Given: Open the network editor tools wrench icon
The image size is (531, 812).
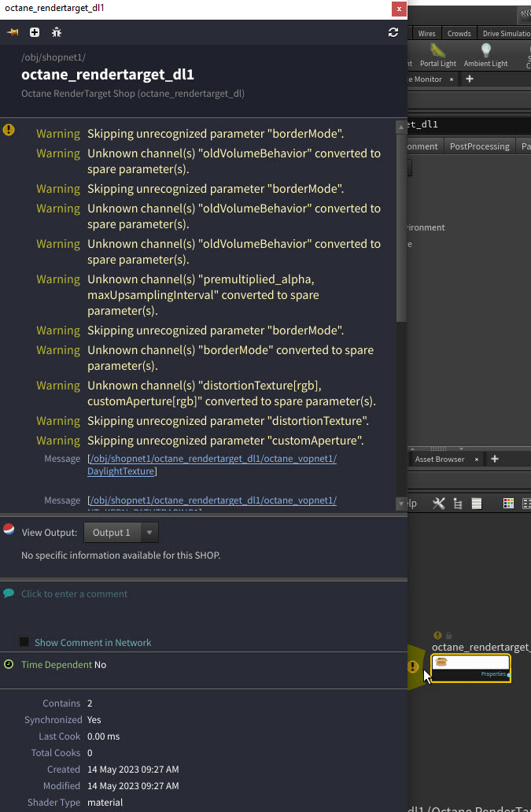Looking at the screenshot, I should pyautogui.click(x=439, y=504).
